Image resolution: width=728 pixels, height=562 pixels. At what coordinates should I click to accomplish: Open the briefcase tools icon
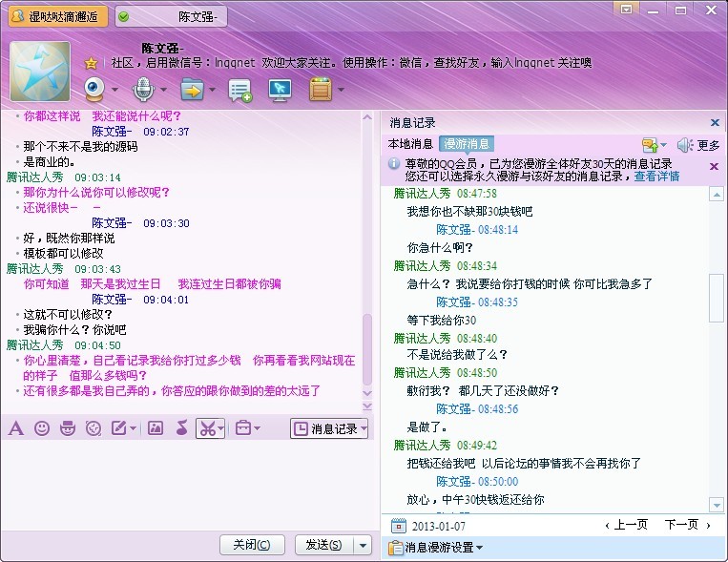[x=242, y=428]
